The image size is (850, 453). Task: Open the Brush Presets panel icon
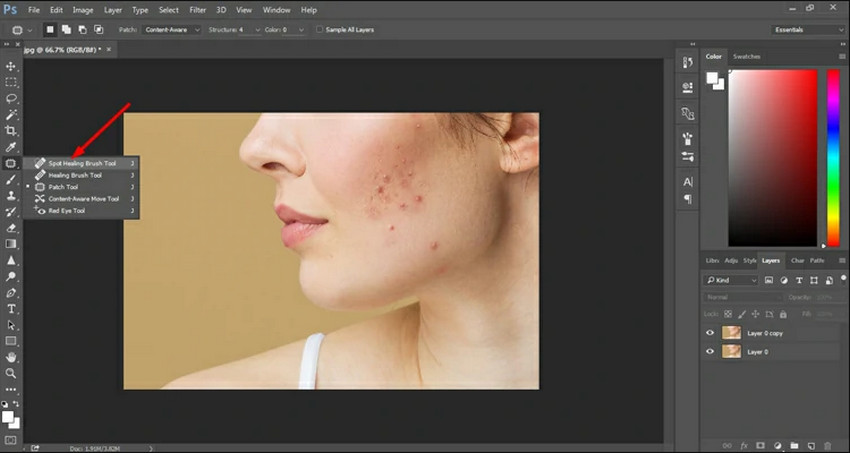click(x=687, y=138)
